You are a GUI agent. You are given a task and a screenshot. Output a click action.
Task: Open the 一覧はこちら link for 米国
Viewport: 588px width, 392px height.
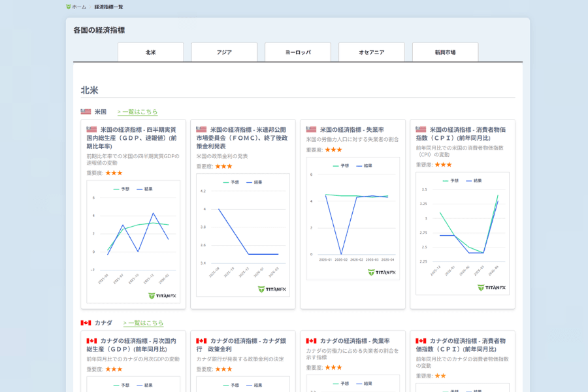click(x=137, y=112)
